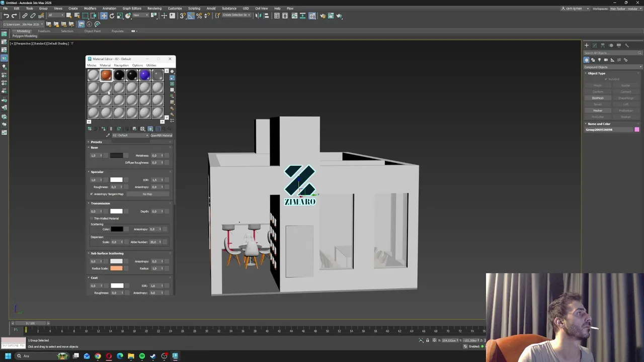Open the Material Editor Utilities menu
The height and width of the screenshot is (362, 644).
click(151, 65)
